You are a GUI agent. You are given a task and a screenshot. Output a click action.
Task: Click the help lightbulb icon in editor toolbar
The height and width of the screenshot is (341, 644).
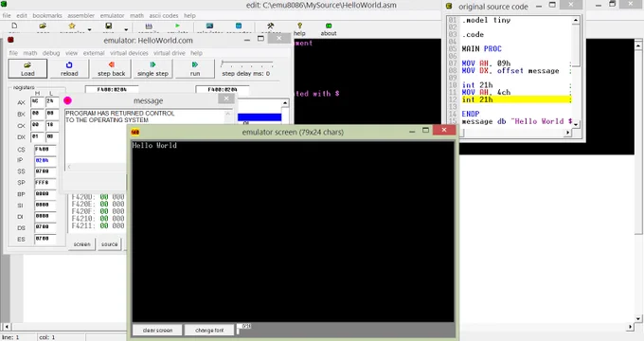point(299,26)
